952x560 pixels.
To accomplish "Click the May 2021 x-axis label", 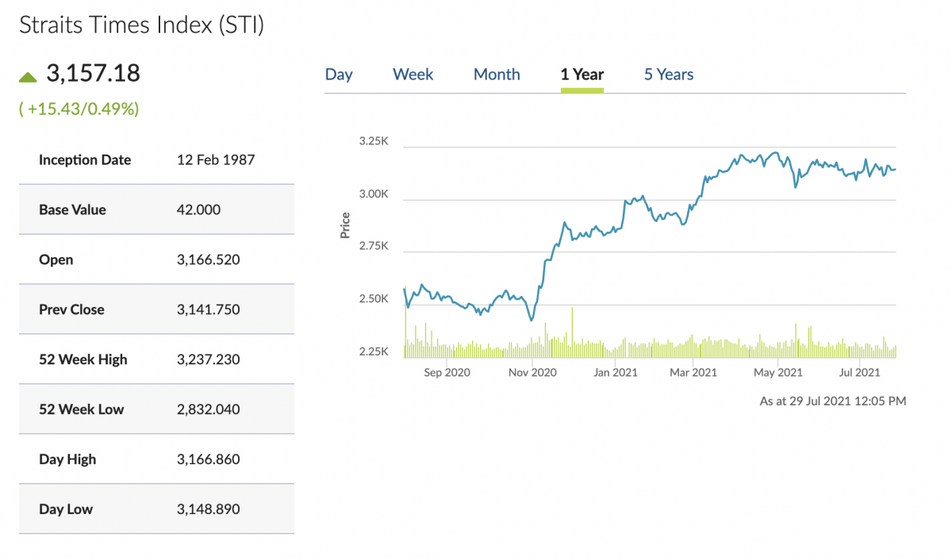I will point(777,372).
